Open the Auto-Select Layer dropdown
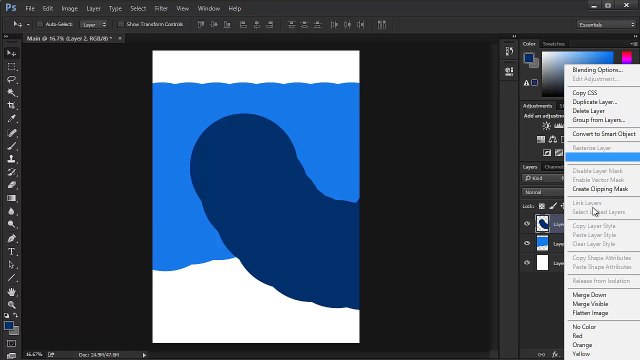This screenshot has height=360, width=640. (94, 24)
